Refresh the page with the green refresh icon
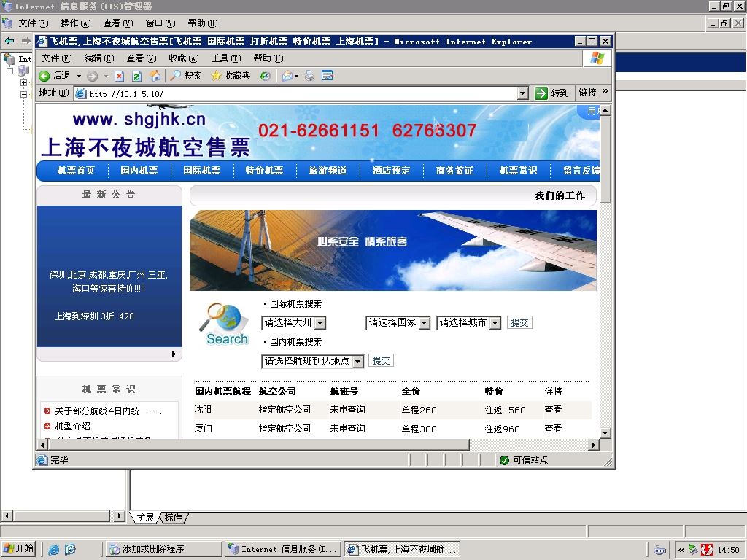747x560 pixels. [x=136, y=76]
